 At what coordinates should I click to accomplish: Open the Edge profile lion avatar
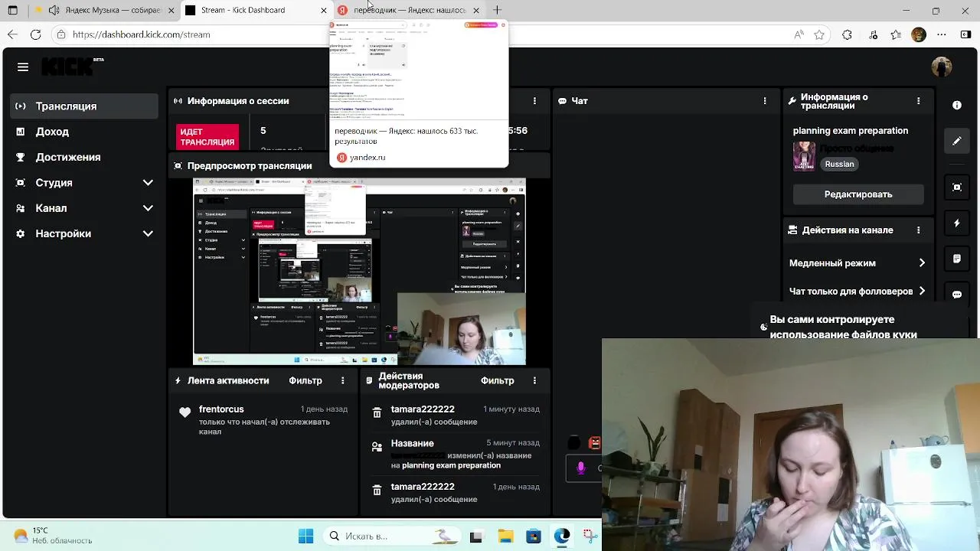919,34
